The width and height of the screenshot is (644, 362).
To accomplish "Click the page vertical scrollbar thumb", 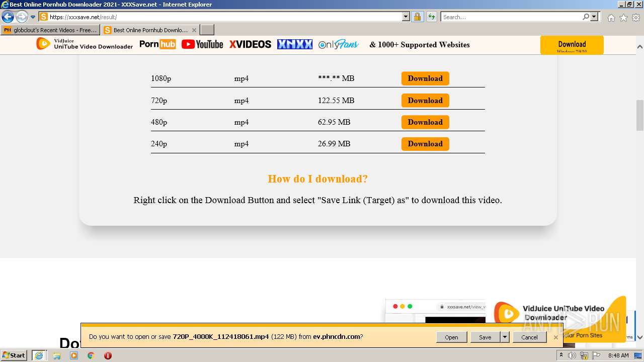I will point(640,115).
